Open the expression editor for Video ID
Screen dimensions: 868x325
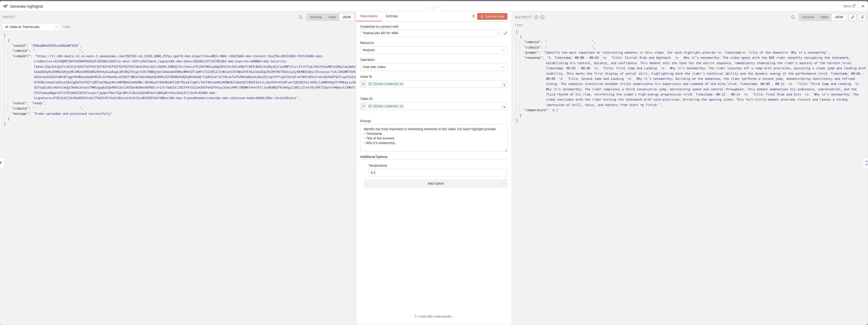click(x=504, y=107)
